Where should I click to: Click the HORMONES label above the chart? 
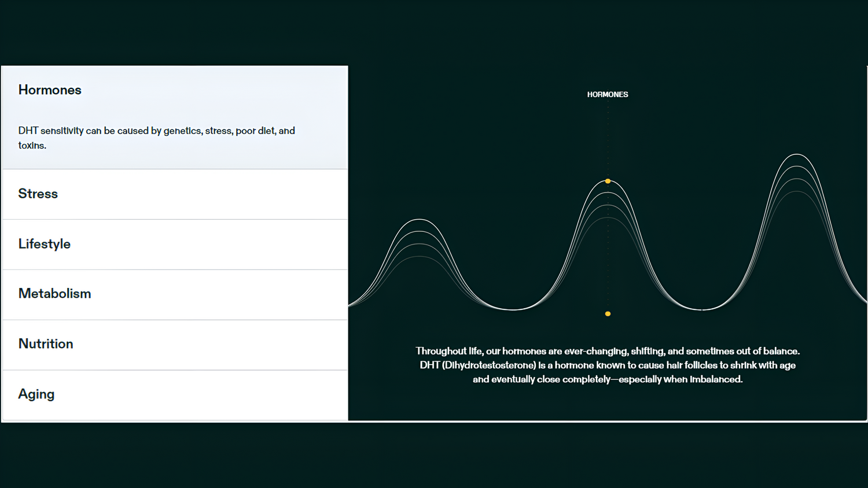click(607, 95)
